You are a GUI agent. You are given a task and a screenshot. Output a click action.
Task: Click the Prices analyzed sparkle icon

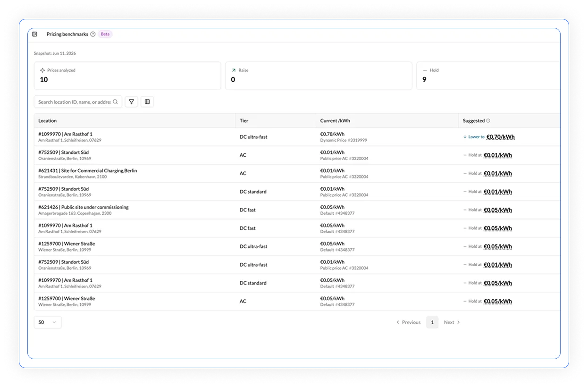(x=42, y=70)
